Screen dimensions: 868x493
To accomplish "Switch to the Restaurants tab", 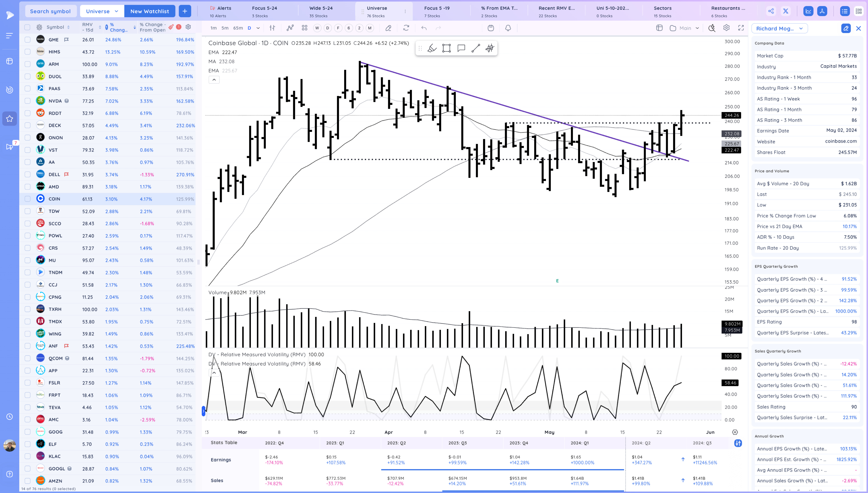I will coord(728,12).
